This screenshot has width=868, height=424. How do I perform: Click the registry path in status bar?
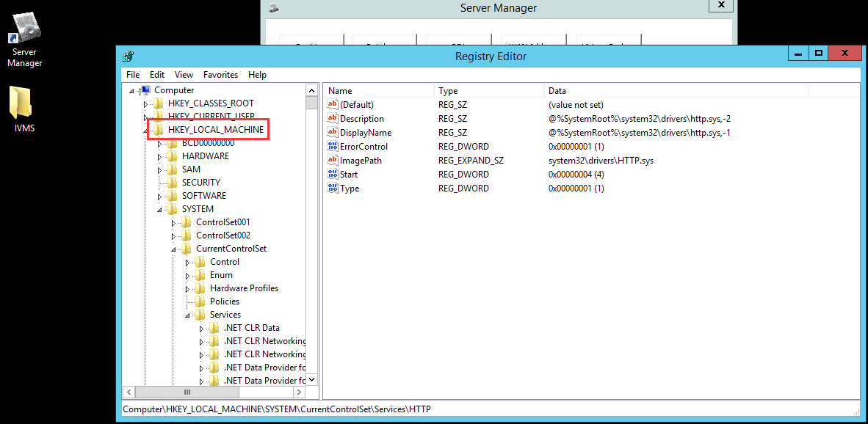[277, 409]
